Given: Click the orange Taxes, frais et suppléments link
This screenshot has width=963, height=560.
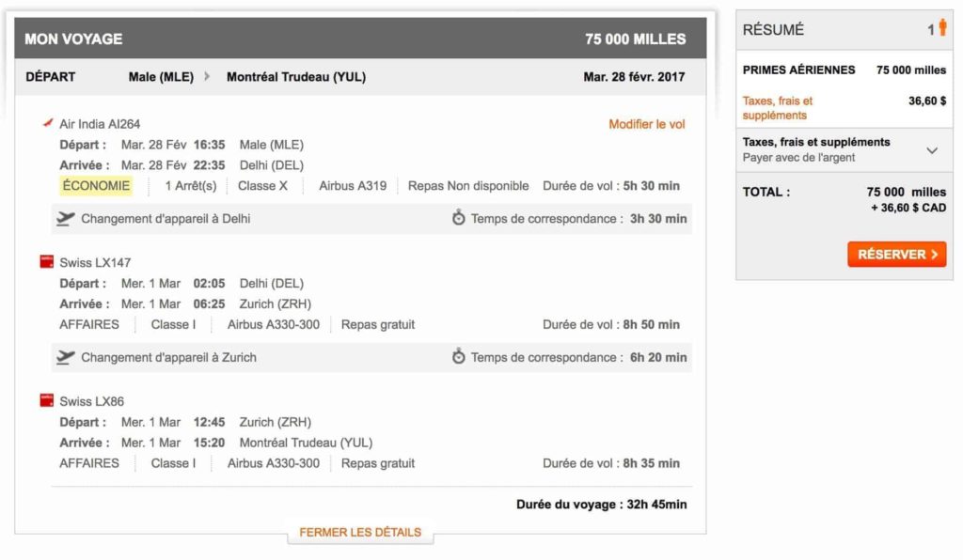Looking at the screenshot, I should (778, 108).
